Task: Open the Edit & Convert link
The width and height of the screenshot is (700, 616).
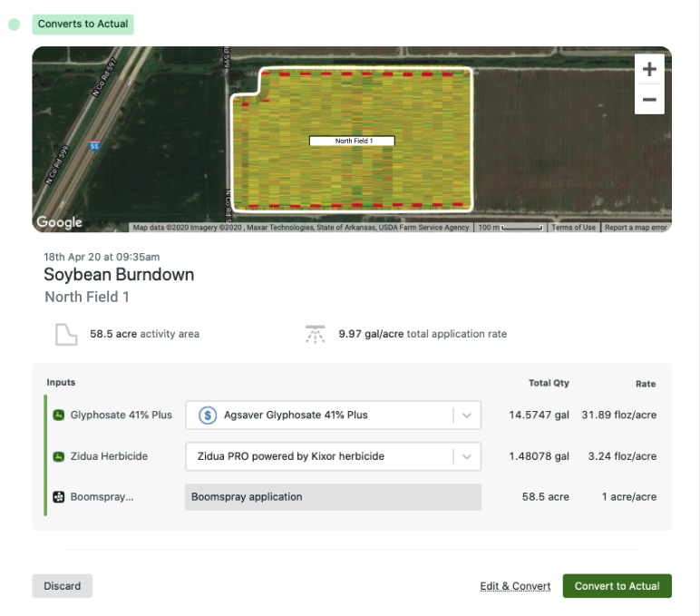Action: [515, 586]
